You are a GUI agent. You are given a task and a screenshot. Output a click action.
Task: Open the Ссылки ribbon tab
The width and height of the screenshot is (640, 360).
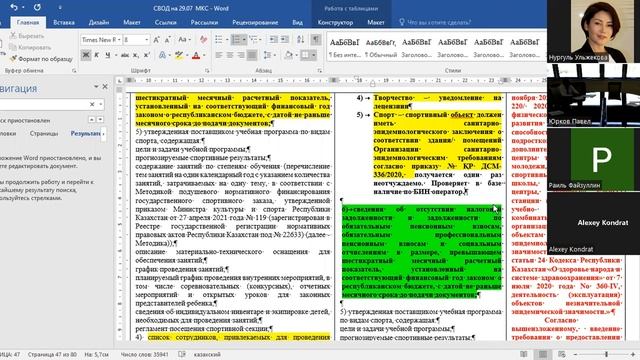165,22
